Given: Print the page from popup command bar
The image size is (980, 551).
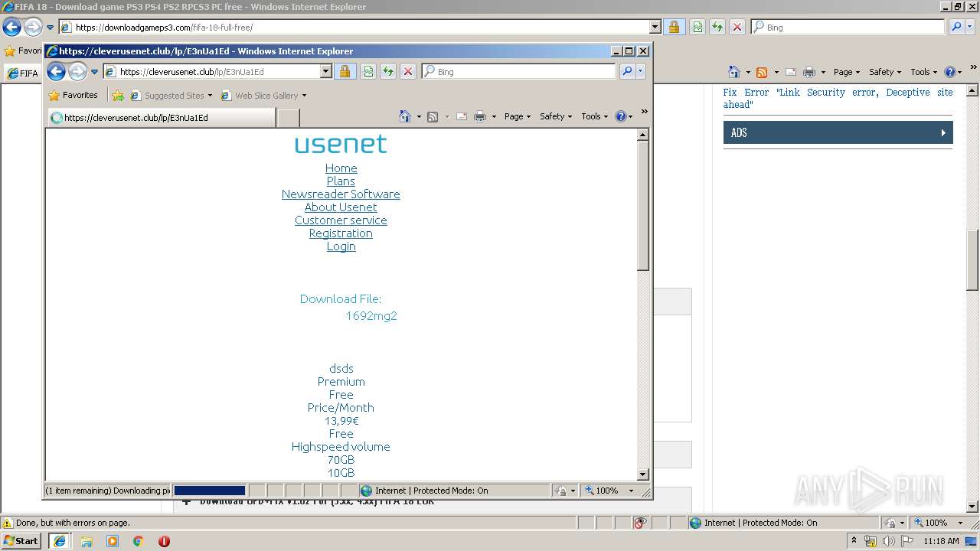Looking at the screenshot, I should point(480,116).
